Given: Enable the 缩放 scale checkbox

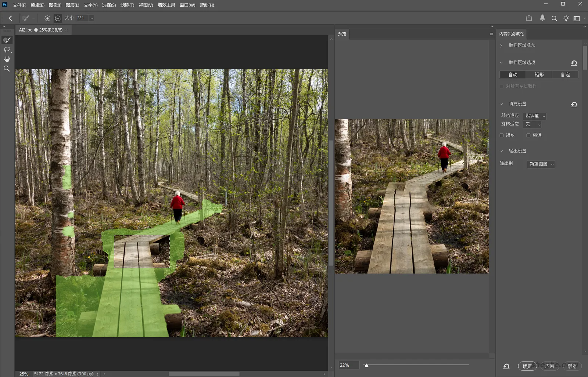Looking at the screenshot, I should click(502, 135).
